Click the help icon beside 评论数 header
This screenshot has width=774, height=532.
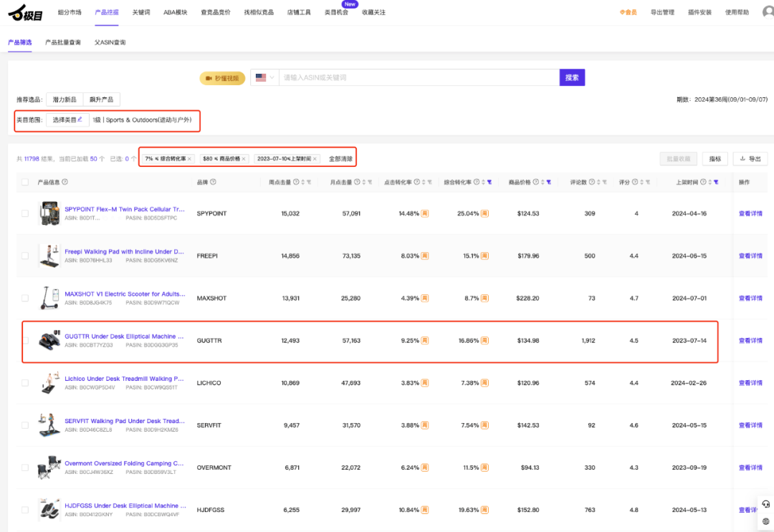[592, 182]
